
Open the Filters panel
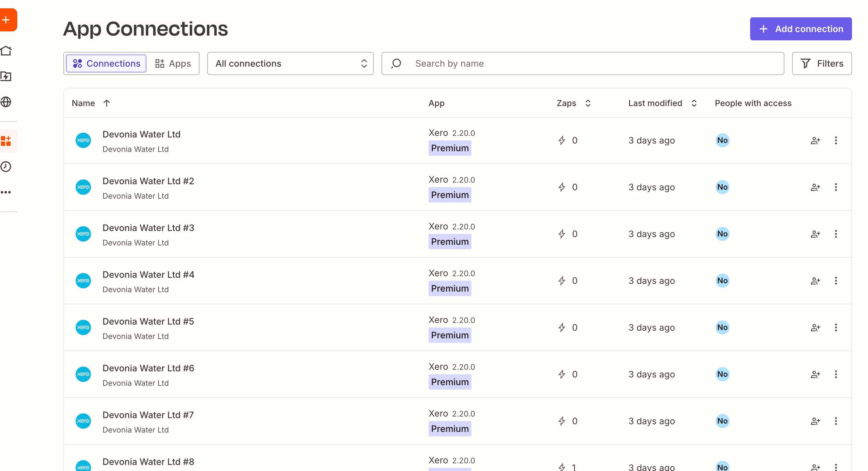tap(822, 63)
